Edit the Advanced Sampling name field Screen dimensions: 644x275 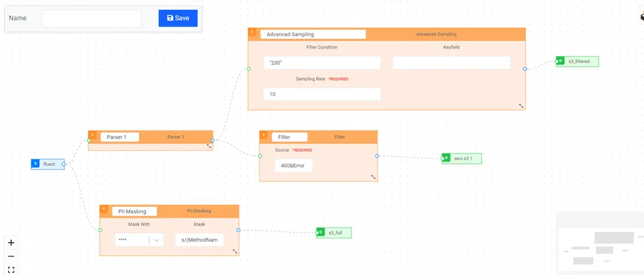coord(313,34)
